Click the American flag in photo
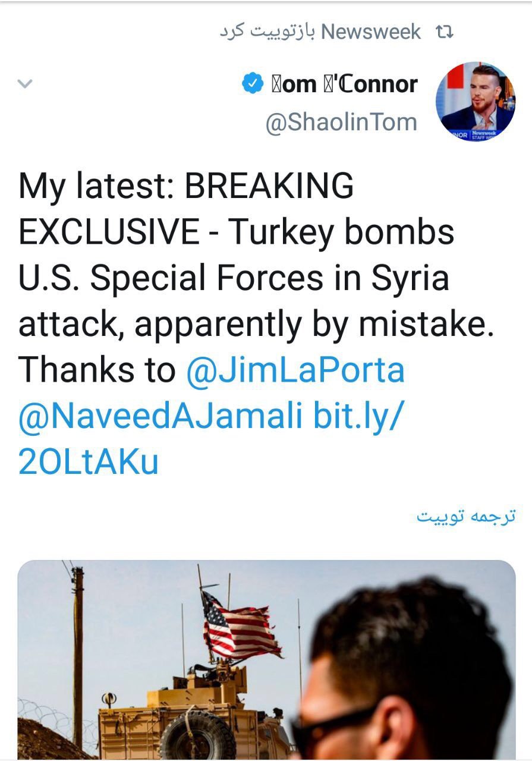Screen dimensions: 532x761 (x=240, y=625)
